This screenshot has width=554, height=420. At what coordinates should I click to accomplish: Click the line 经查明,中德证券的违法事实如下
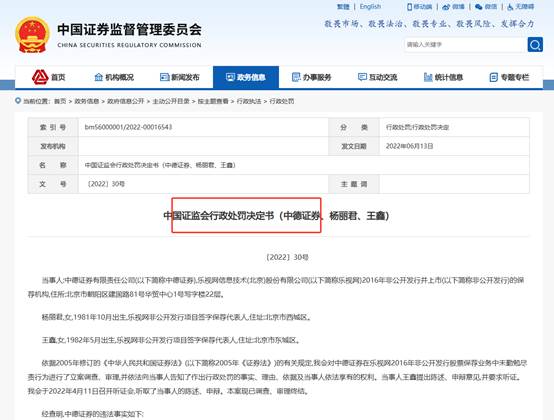click(92, 414)
